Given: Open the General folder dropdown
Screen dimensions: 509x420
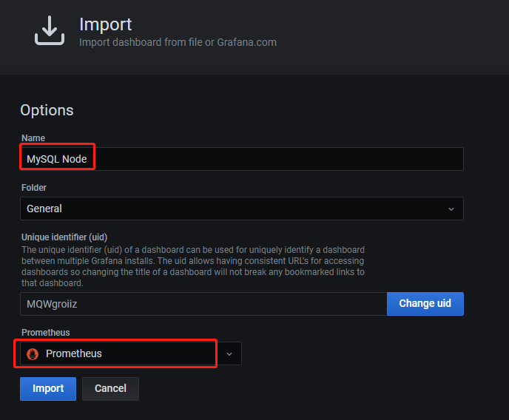Looking at the screenshot, I should point(242,209).
